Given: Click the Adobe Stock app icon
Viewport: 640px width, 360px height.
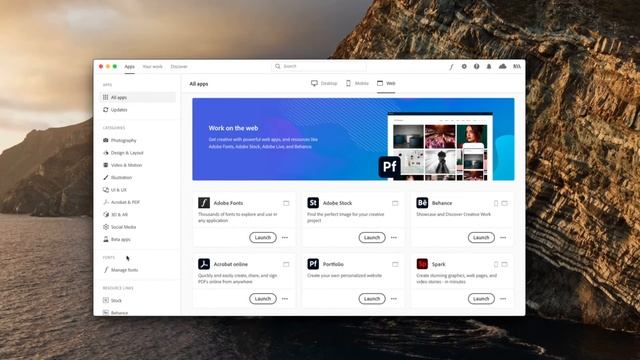Looking at the screenshot, I should 313,203.
